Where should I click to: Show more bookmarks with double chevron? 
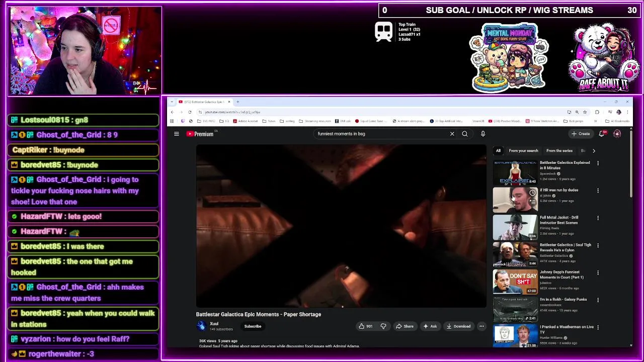pyautogui.click(x=595, y=121)
